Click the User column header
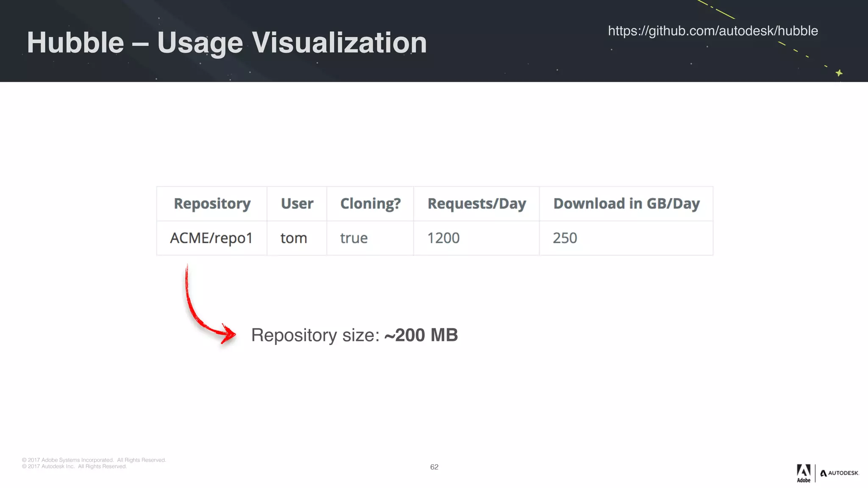Viewport: 868px width, 488px height. pos(297,204)
